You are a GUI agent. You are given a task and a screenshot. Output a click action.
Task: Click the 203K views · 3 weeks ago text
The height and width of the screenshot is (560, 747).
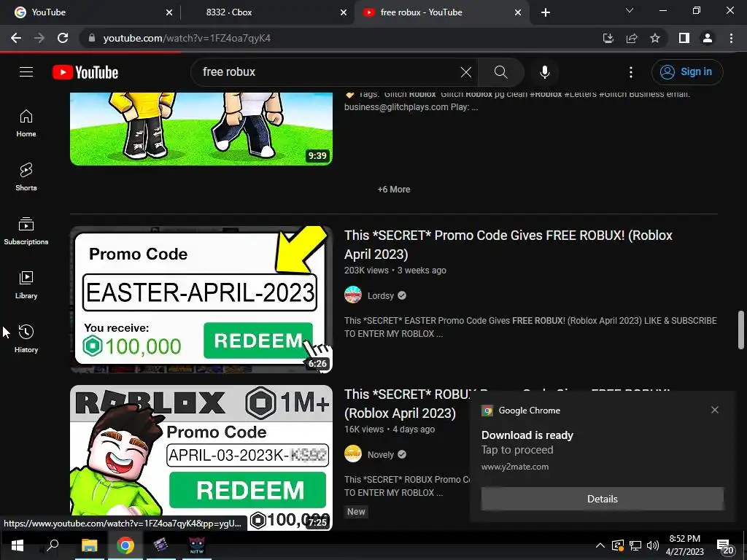coord(395,271)
